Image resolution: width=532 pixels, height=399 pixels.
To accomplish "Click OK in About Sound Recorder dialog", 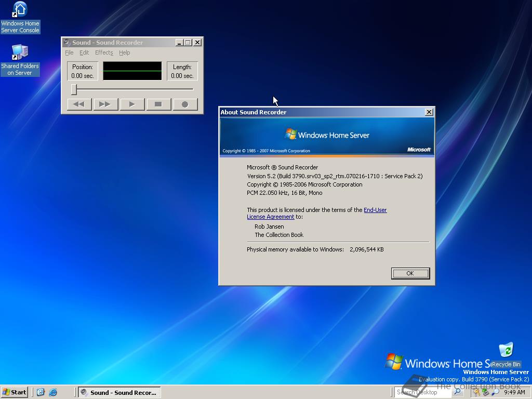I will [410, 273].
